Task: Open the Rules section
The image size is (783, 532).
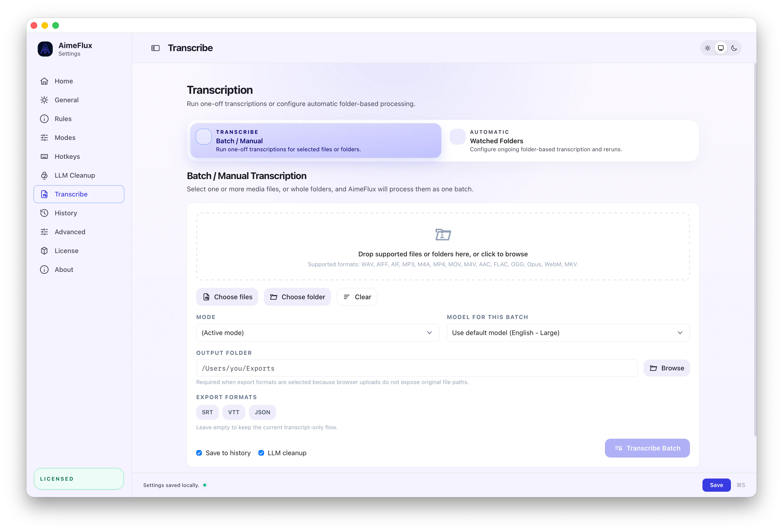Action: [79, 119]
